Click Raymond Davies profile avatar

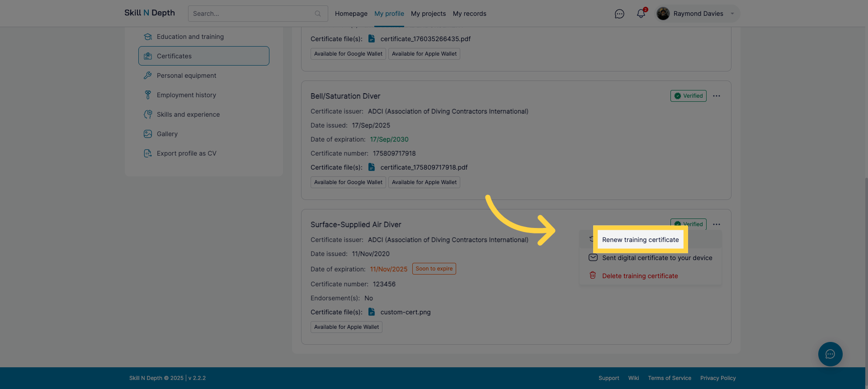click(663, 14)
